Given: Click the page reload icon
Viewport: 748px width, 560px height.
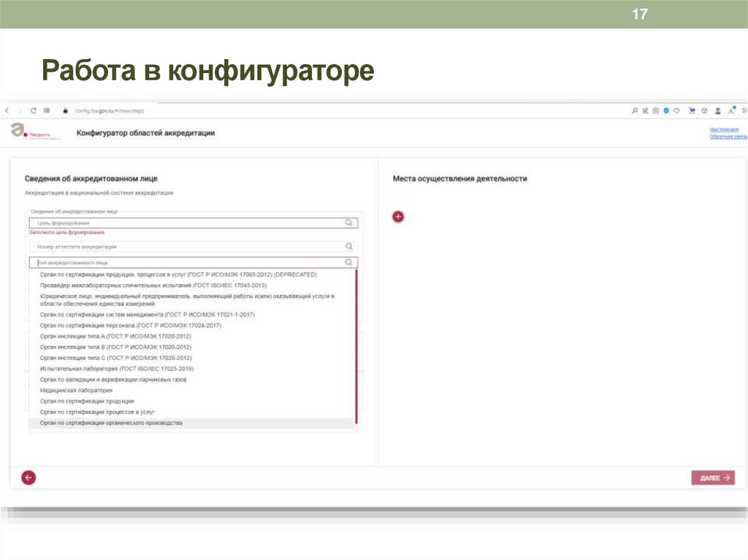Looking at the screenshot, I should click(x=34, y=110).
